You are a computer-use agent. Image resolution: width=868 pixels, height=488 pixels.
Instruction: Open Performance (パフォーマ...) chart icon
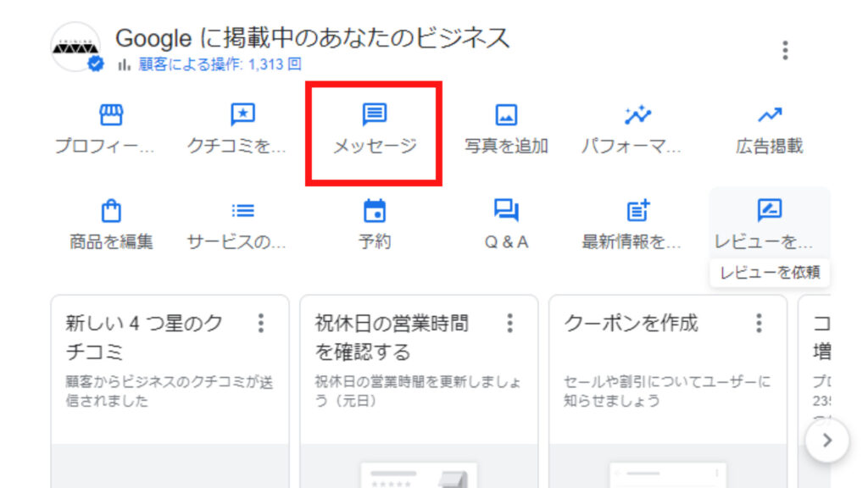[637, 114]
